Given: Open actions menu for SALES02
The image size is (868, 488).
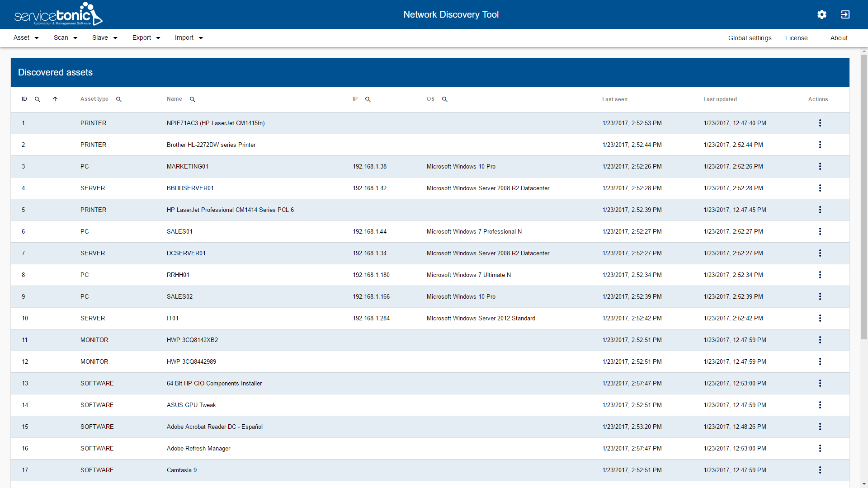Looking at the screenshot, I should click(820, 296).
